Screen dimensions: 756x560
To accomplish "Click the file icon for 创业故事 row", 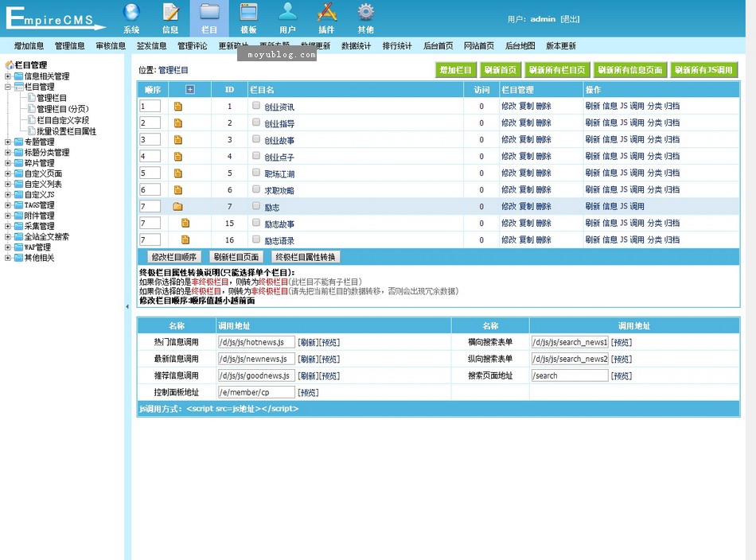I will click(178, 140).
